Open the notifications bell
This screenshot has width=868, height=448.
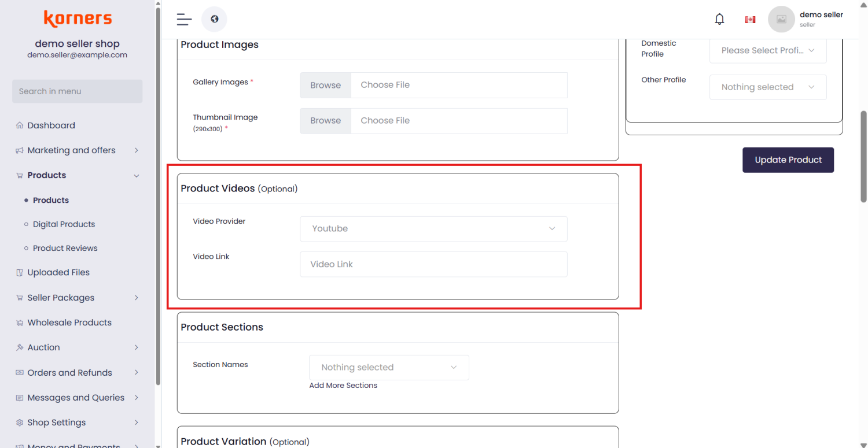click(719, 20)
